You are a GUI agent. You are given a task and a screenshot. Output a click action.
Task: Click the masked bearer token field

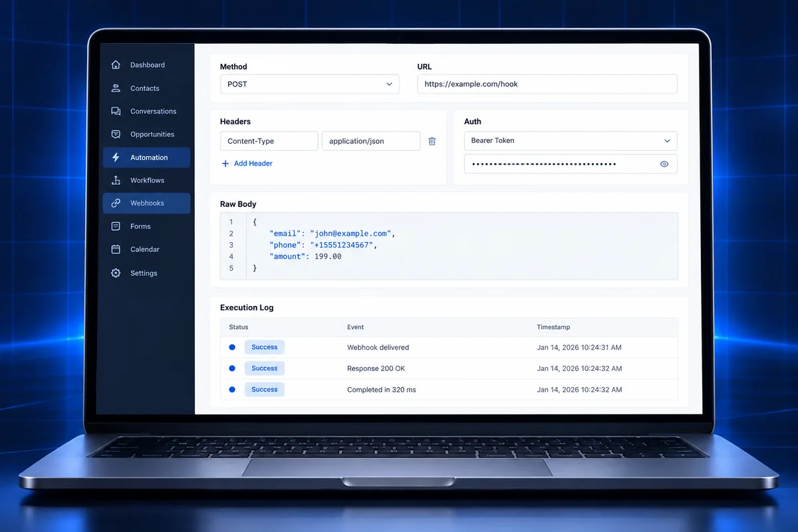click(x=571, y=164)
